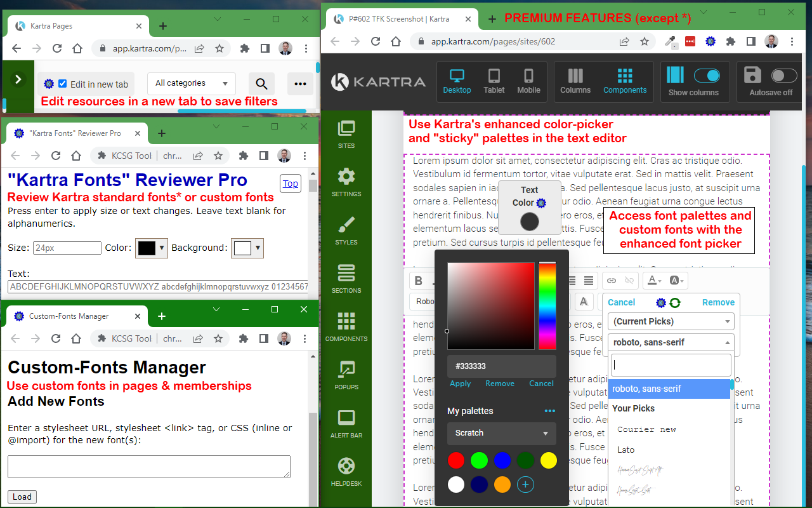The height and width of the screenshot is (508, 812).
Task: Open the Components grid view
Action: (x=625, y=82)
